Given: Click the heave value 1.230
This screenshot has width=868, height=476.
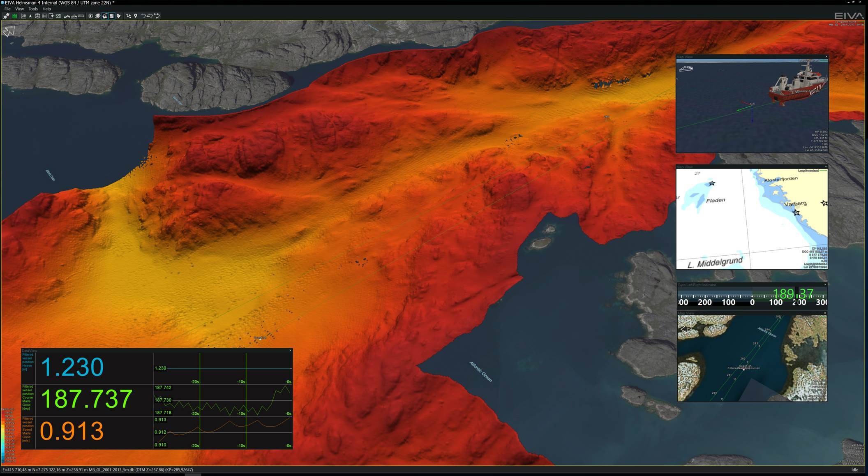Looking at the screenshot, I should [x=72, y=367].
